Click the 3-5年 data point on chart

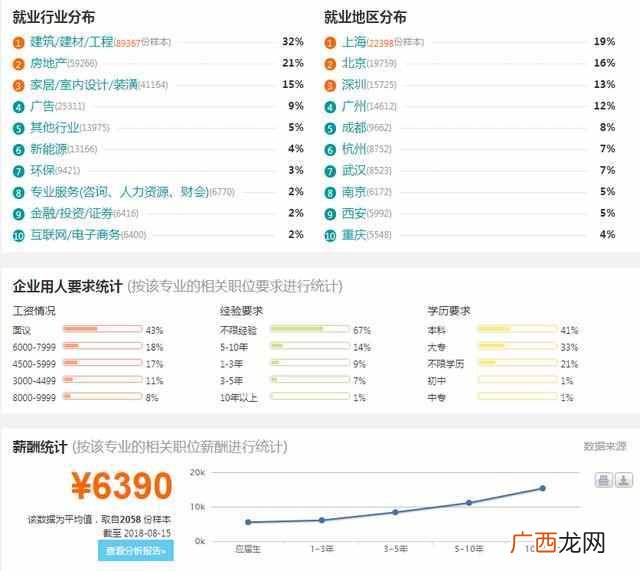coord(395,512)
